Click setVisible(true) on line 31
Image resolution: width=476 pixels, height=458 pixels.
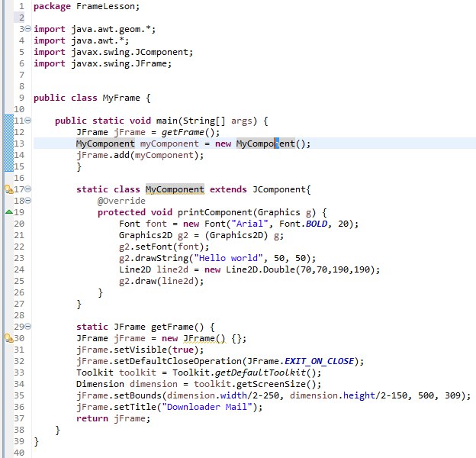click(156, 350)
